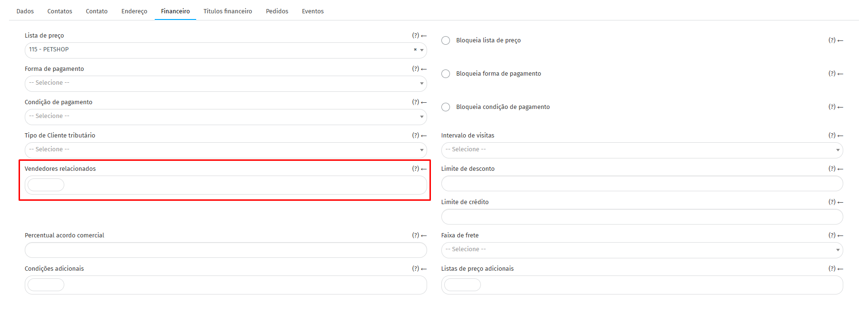Viewport: 868px width, 314px height.
Task: Click help (?) icon for Limite de crédito
Action: click(x=832, y=202)
